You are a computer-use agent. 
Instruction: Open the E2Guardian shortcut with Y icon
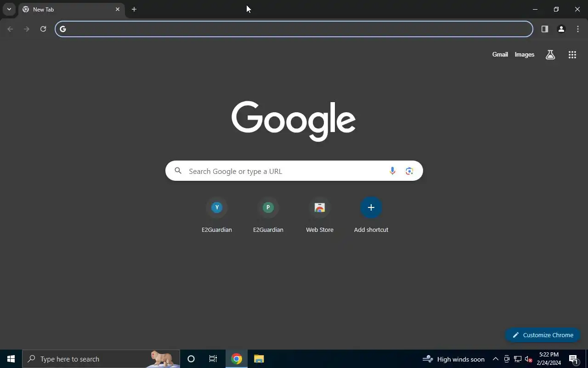(217, 216)
